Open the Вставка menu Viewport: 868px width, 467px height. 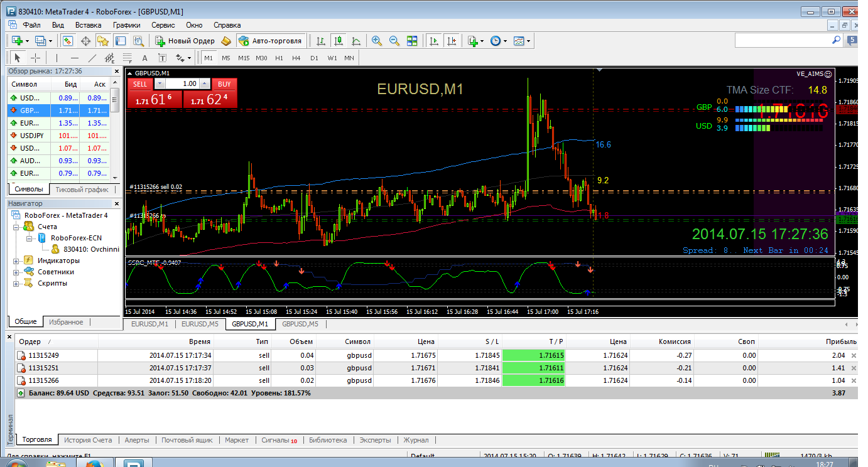tap(88, 25)
